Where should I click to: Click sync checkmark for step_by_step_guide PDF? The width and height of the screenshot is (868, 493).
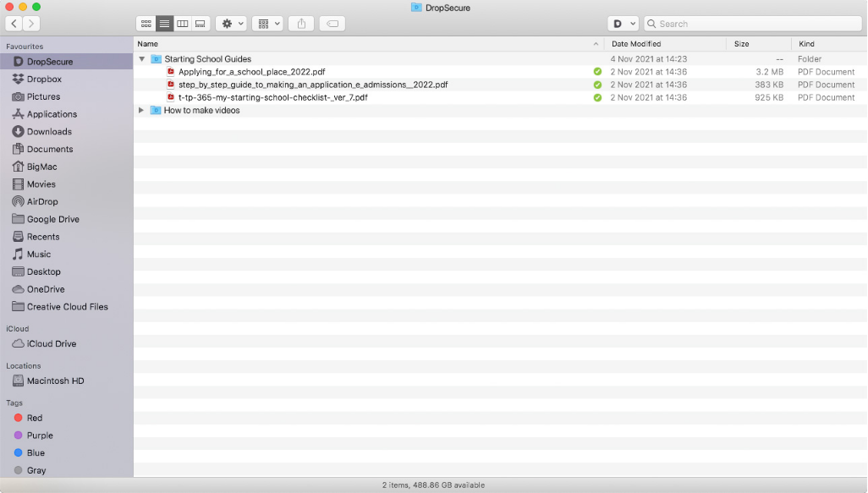click(597, 85)
